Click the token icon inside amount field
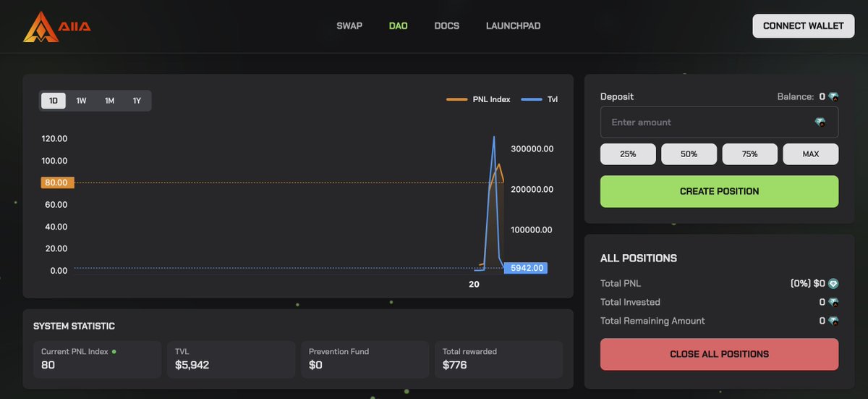 (820, 122)
